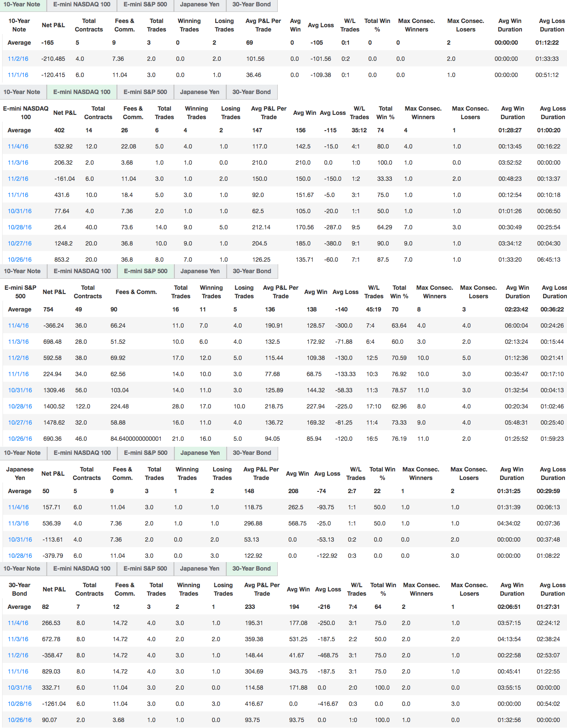Click the 829.03 Net P&L value

(x=51, y=671)
